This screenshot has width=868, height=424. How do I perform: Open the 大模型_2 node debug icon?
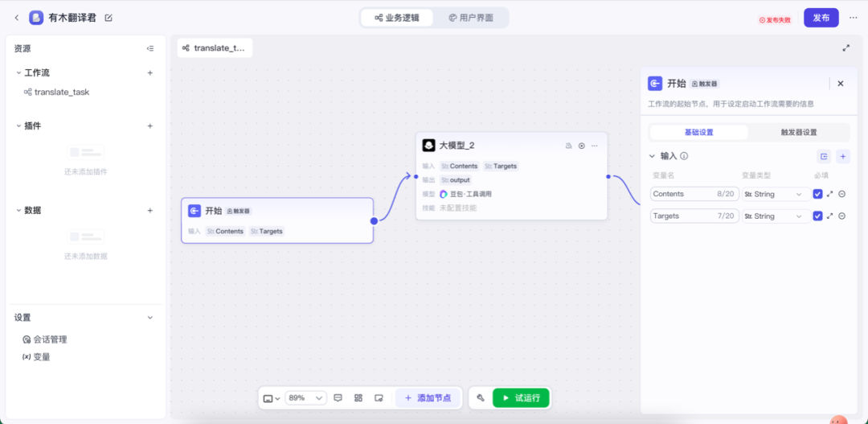[x=568, y=146]
